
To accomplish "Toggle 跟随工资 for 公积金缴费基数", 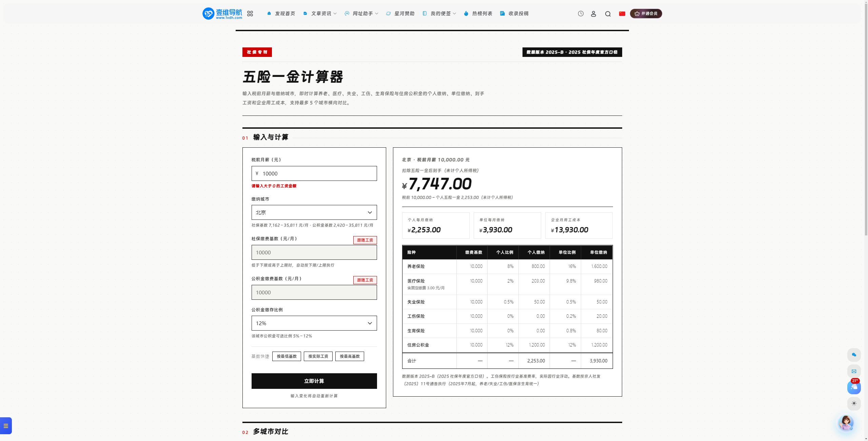I will pos(365,280).
